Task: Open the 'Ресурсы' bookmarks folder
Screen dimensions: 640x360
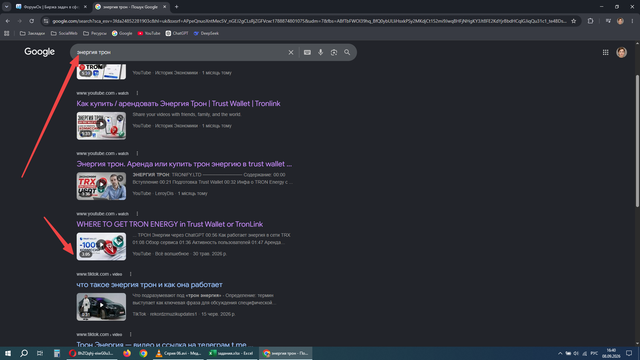Action: (x=95, y=33)
